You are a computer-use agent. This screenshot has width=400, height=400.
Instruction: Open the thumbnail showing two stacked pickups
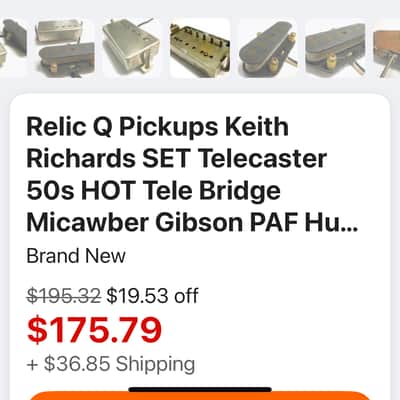[x=64, y=48]
